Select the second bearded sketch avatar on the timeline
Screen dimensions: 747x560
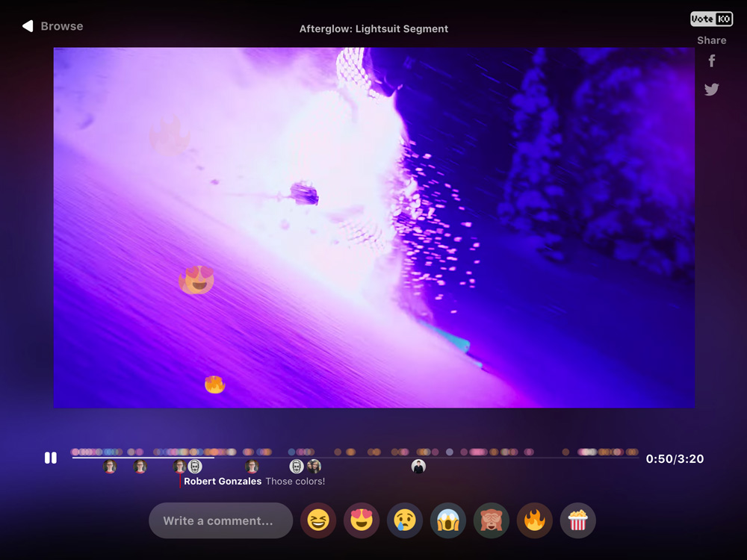[297, 467]
